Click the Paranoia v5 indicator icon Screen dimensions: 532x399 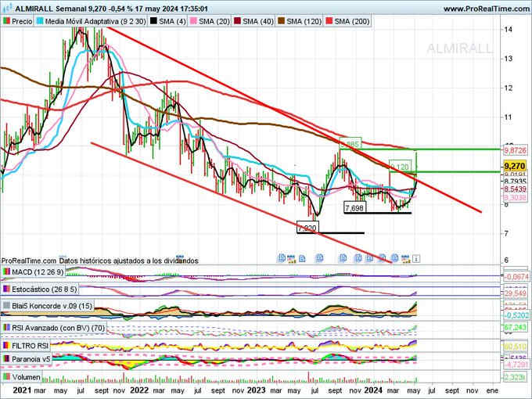pyautogui.click(x=6, y=359)
